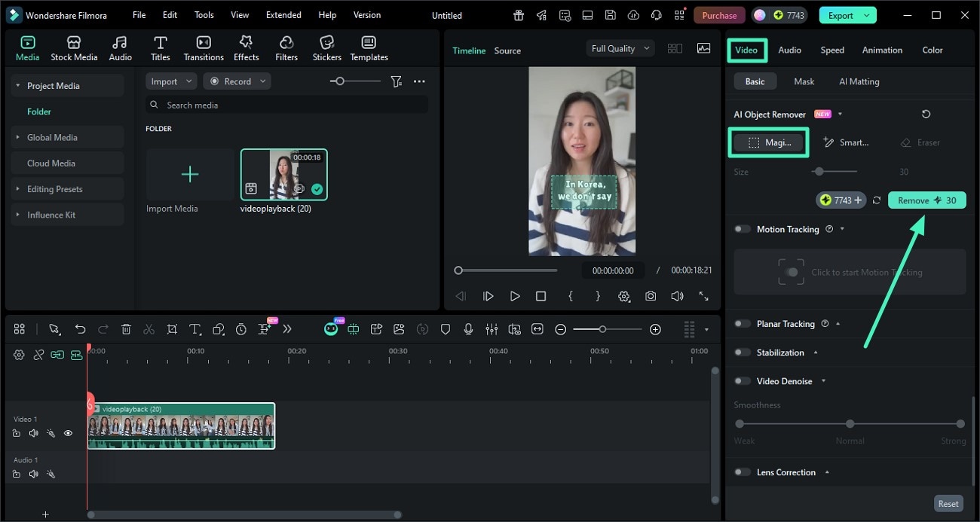Open the Stickers panel
This screenshot has height=522, width=980.
[x=326, y=47]
